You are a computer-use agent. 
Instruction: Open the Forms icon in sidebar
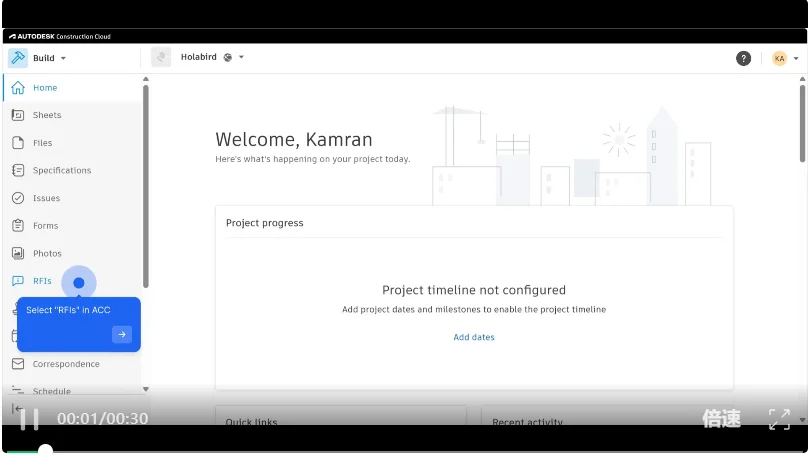pos(18,226)
